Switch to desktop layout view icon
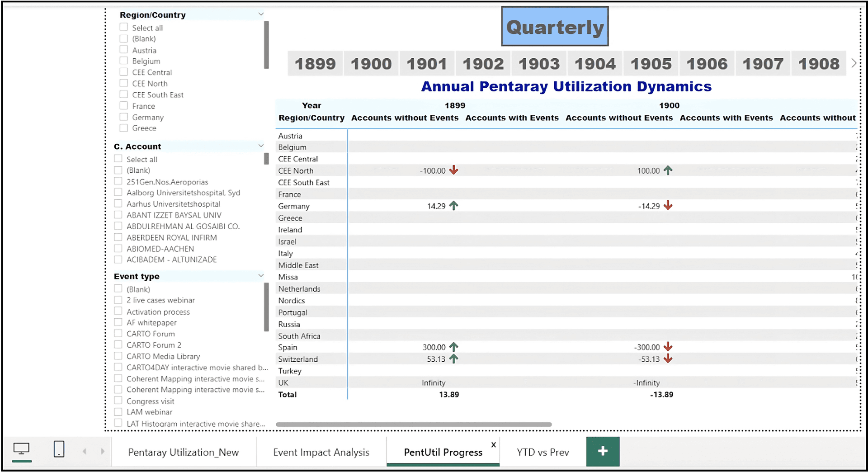868x472 pixels. point(21,449)
